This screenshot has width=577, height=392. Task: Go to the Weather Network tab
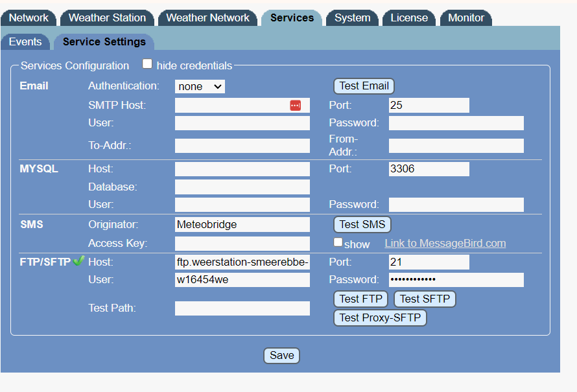pyautogui.click(x=207, y=17)
